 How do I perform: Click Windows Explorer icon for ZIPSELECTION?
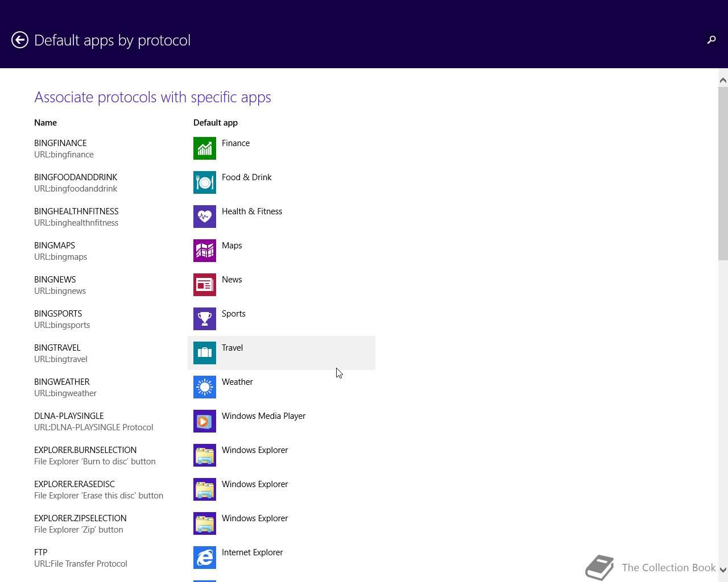[205, 523]
